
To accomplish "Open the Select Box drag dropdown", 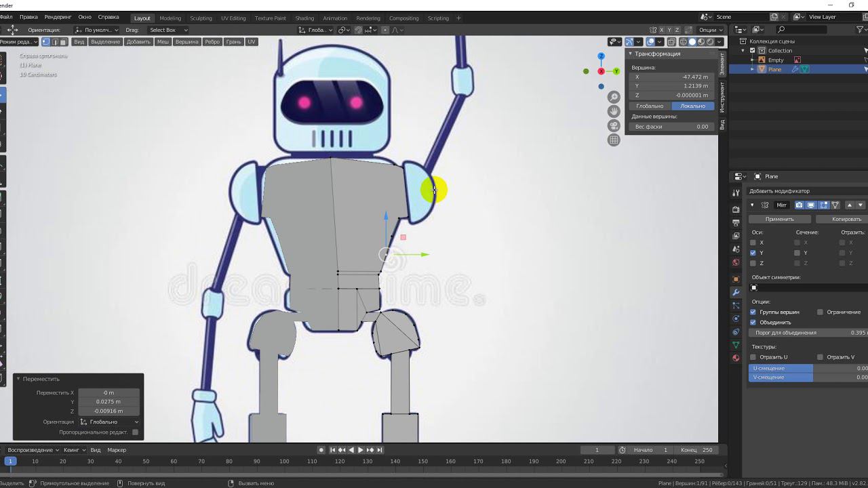I will (167, 30).
